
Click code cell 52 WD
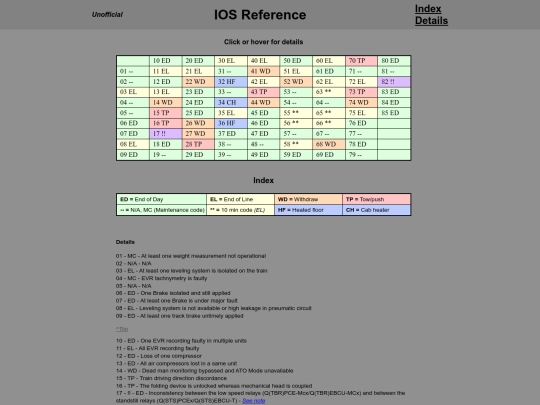pyautogui.click(x=296, y=82)
